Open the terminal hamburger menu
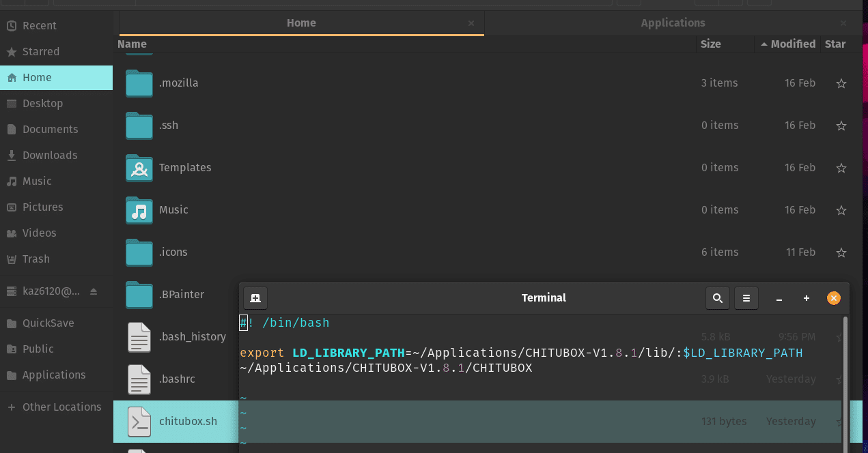 746,297
